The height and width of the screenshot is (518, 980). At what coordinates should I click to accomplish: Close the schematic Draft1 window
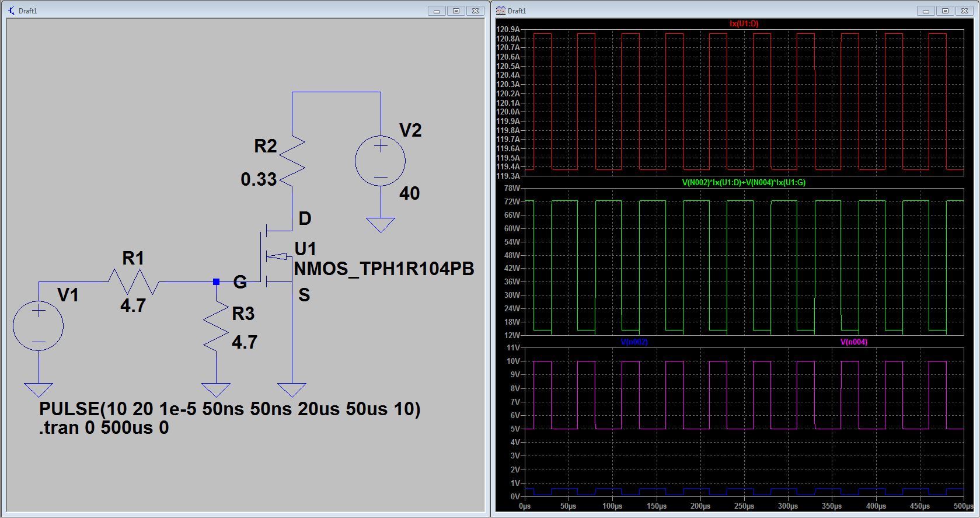point(476,11)
